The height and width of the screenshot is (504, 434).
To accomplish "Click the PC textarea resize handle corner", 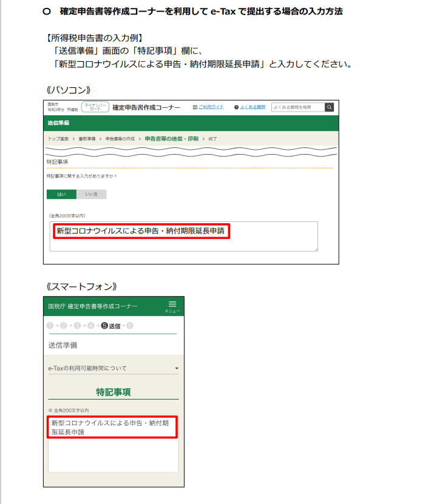I will (x=316, y=249).
